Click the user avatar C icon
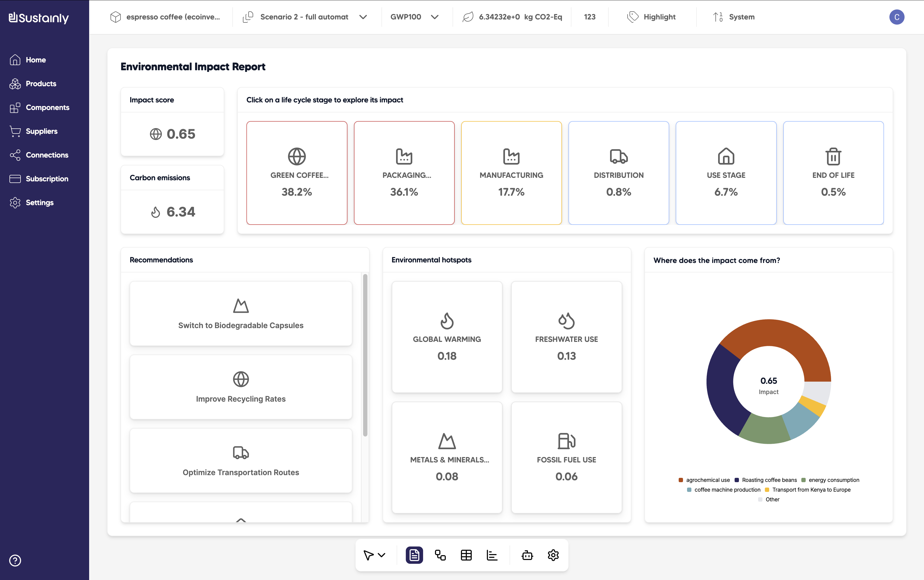 (x=896, y=17)
